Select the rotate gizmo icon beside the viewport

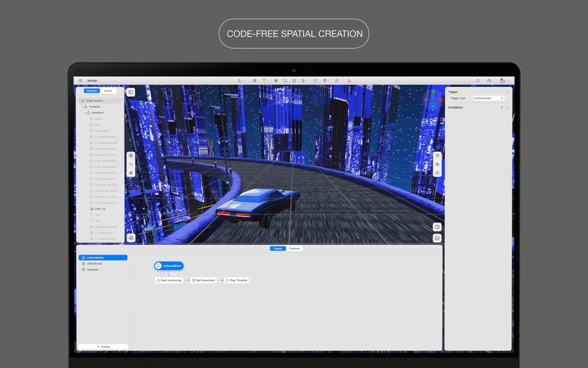[x=131, y=165]
